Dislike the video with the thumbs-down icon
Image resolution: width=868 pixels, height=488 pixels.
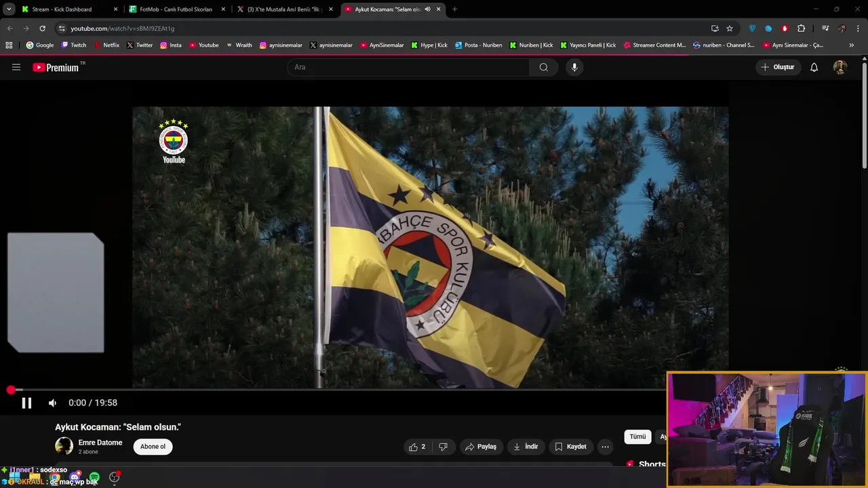point(443,447)
